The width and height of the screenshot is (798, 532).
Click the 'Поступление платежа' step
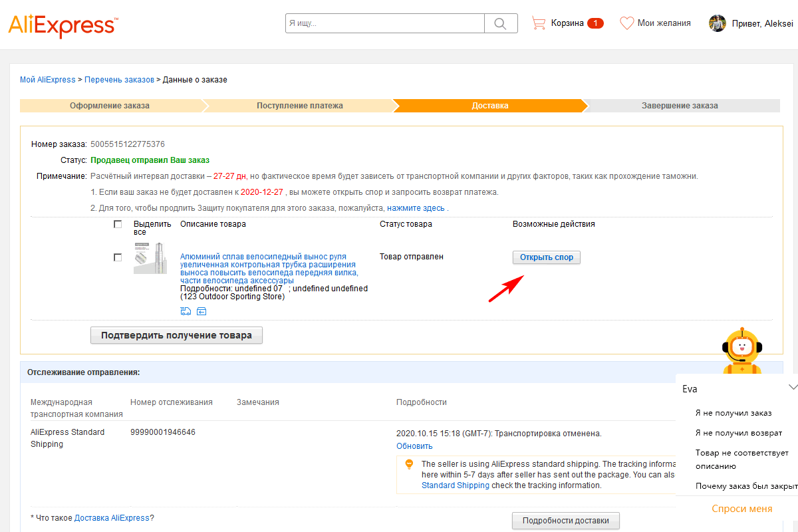(300, 106)
